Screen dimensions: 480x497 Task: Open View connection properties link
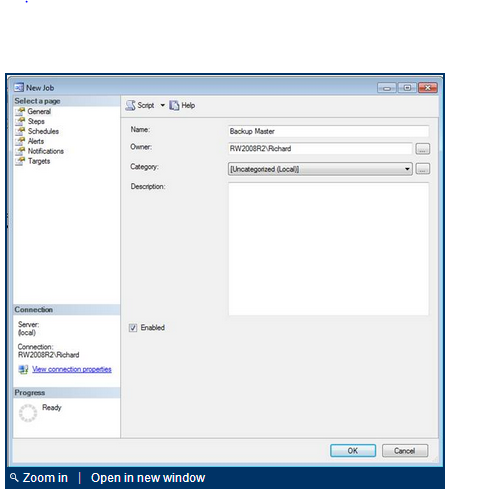point(72,369)
